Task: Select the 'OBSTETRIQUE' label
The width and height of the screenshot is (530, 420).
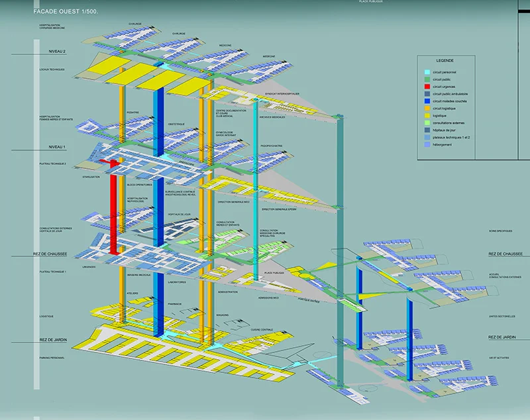Action: click(x=176, y=125)
